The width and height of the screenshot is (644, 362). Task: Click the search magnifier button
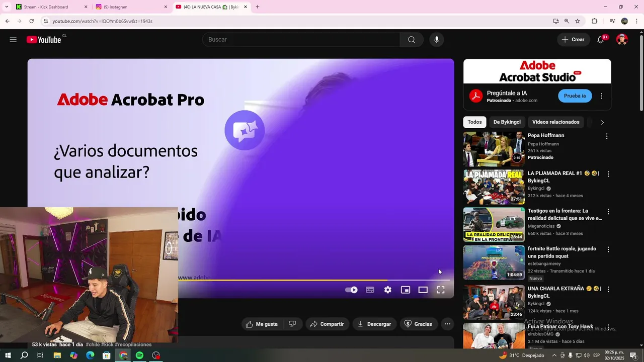412,40
